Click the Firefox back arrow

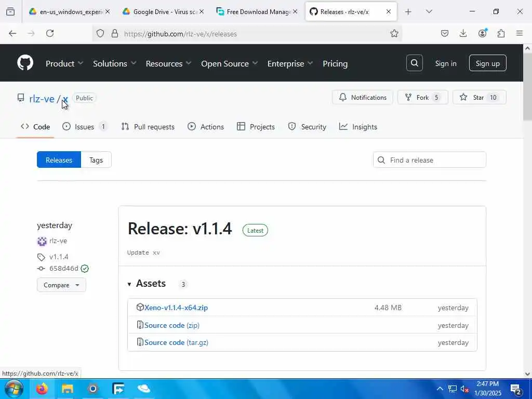(12, 33)
